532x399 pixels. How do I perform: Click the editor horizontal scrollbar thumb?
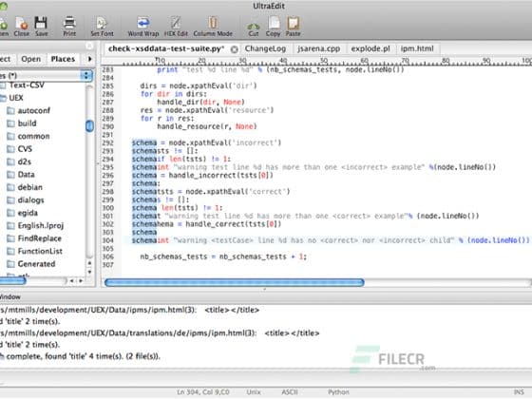pyautogui.click(x=235, y=282)
